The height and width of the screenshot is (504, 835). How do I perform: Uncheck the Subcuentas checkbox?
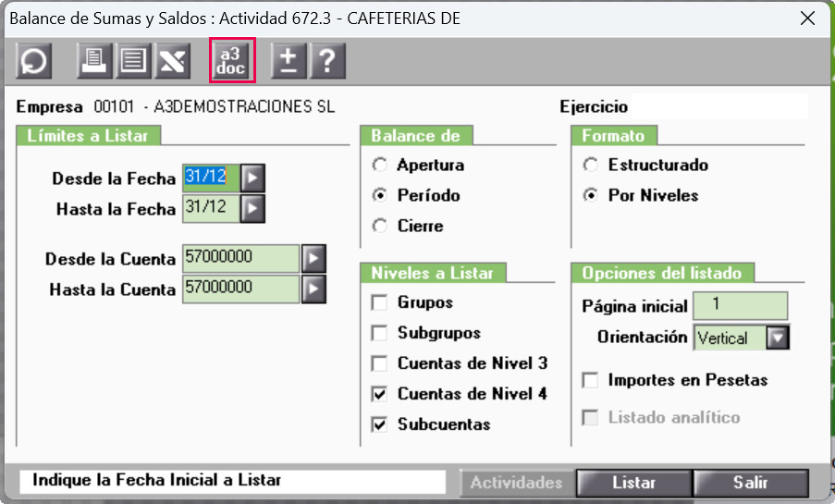(379, 424)
